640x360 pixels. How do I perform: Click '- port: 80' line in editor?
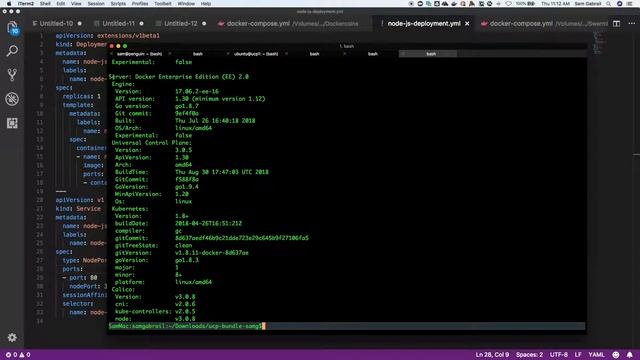80,278
